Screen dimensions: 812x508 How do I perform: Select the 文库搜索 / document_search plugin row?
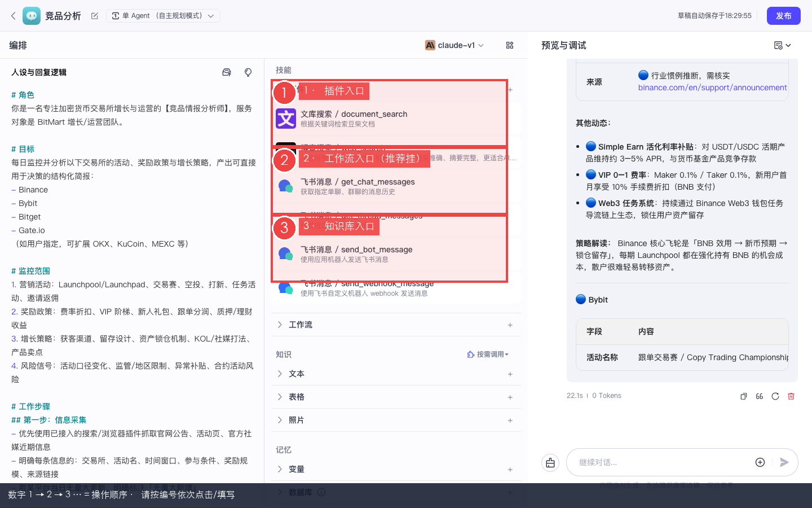point(395,119)
